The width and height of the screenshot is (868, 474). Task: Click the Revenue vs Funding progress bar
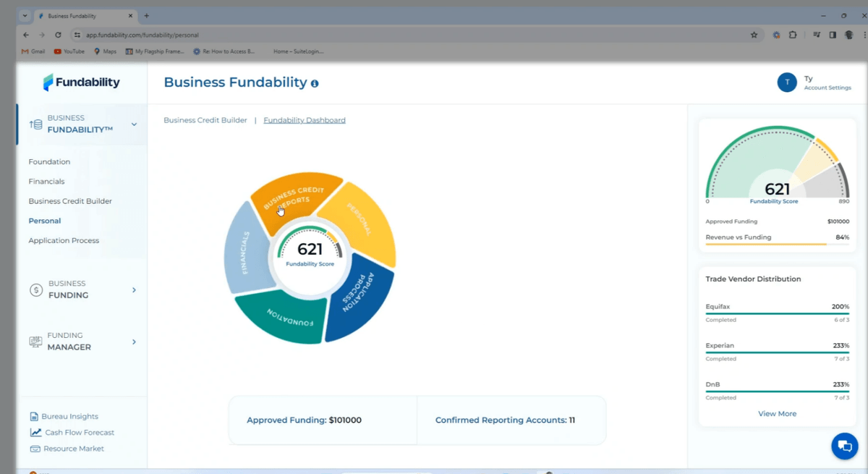(777, 244)
